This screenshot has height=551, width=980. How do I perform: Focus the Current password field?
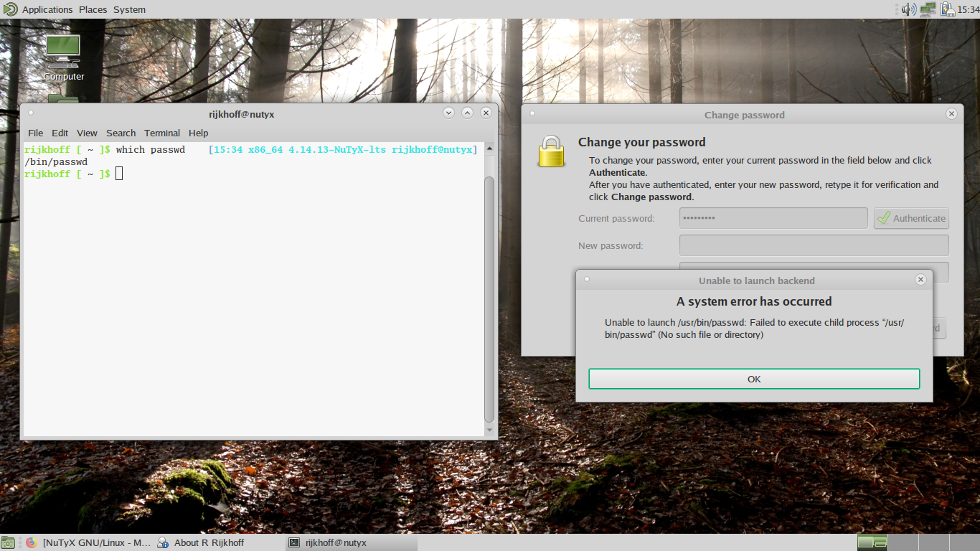[x=773, y=218]
